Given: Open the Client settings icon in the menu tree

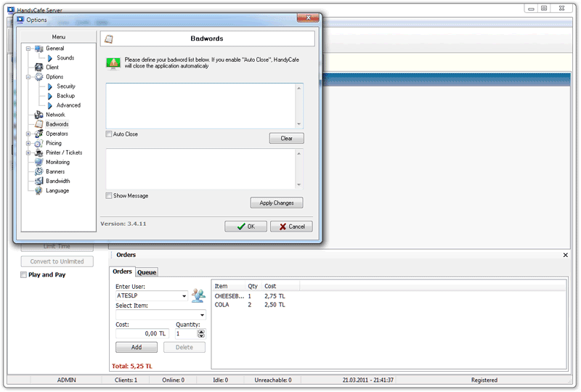Looking at the screenshot, I should tap(39, 68).
